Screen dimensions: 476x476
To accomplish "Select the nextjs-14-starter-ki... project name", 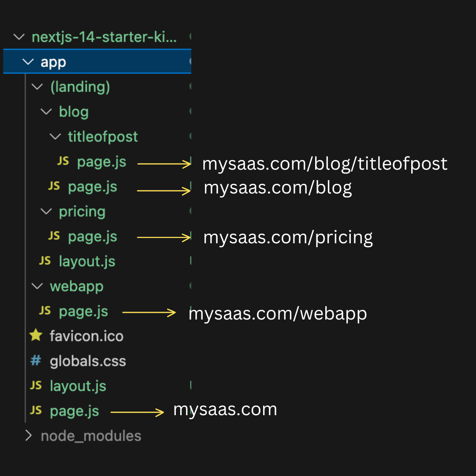I will [104, 37].
